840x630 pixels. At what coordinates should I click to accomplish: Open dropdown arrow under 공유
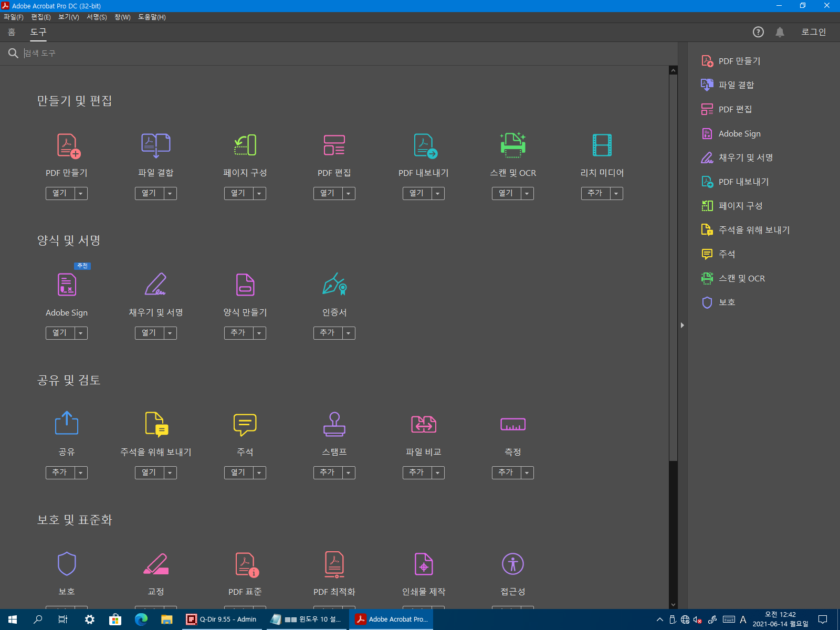(x=80, y=472)
